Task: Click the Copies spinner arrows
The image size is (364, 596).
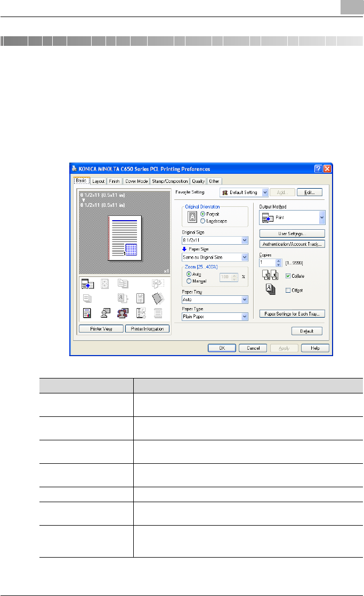Action: (x=279, y=263)
